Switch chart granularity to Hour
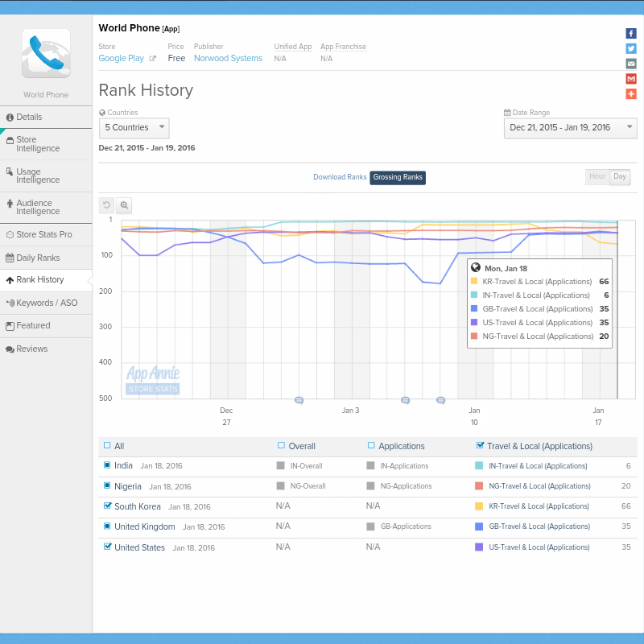 click(x=597, y=176)
